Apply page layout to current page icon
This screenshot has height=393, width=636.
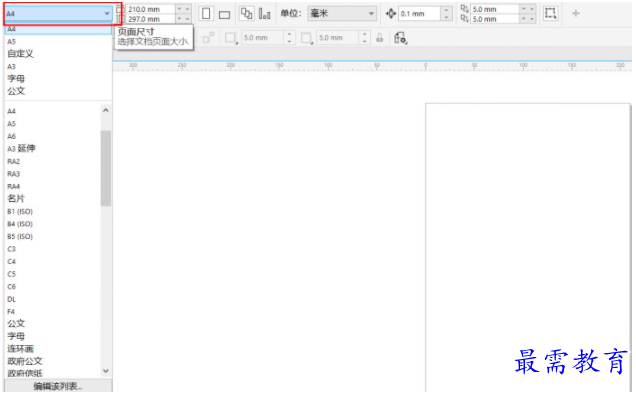click(264, 14)
